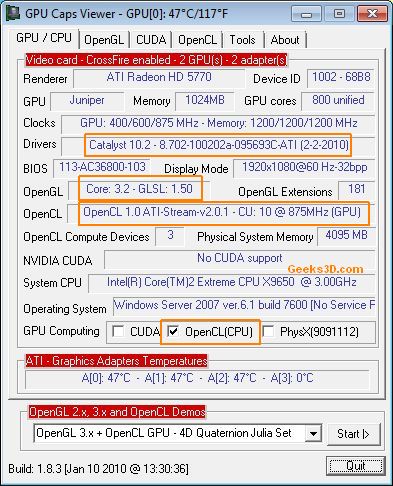Screen dimensions: 393x486
Task: Click the ATI - Graphics Adapters Temperatures header
Action: click(116, 361)
